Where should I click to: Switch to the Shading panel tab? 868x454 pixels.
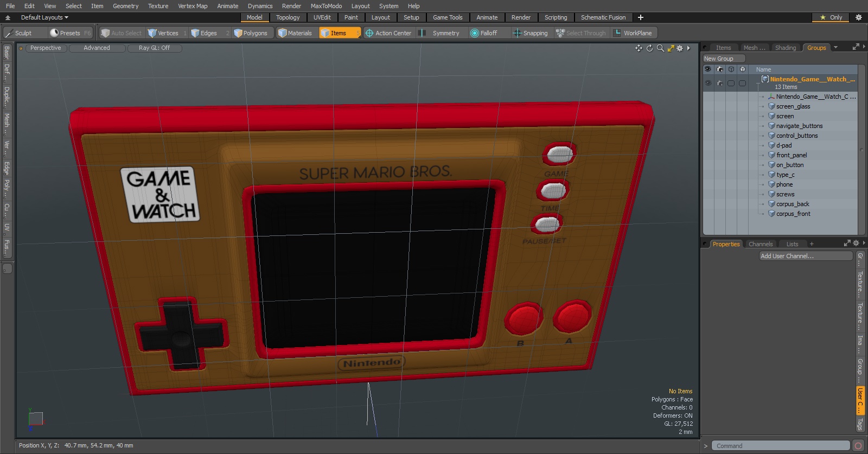click(786, 48)
